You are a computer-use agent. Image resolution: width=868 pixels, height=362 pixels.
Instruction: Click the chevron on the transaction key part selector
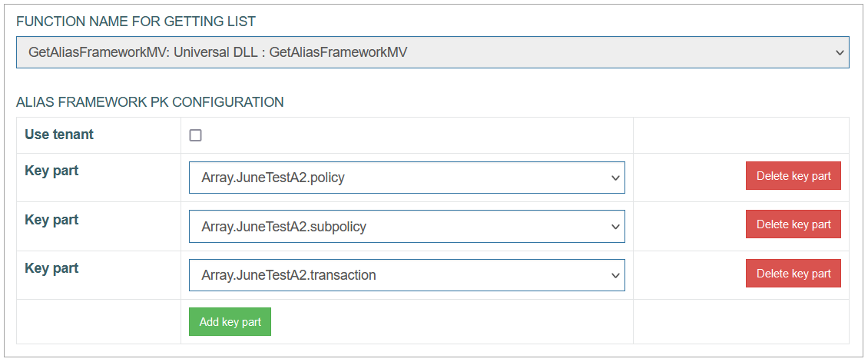[x=615, y=275]
